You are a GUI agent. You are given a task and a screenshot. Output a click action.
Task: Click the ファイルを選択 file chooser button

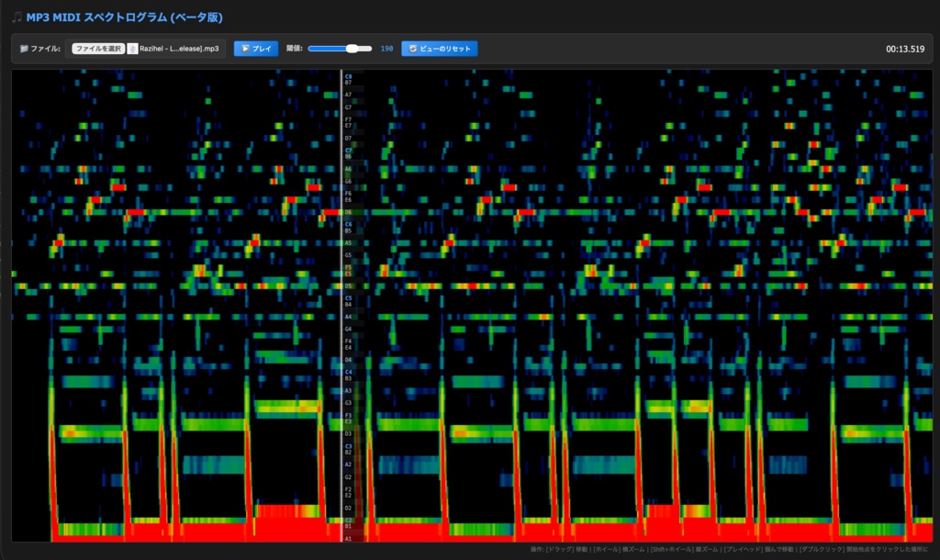pyautogui.click(x=98, y=49)
